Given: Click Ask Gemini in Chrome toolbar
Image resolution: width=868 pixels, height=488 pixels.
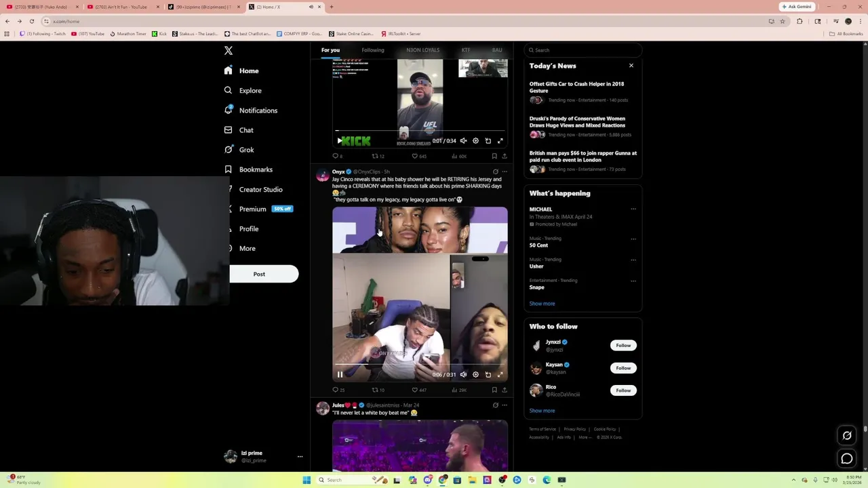Looking at the screenshot, I should point(796,7).
